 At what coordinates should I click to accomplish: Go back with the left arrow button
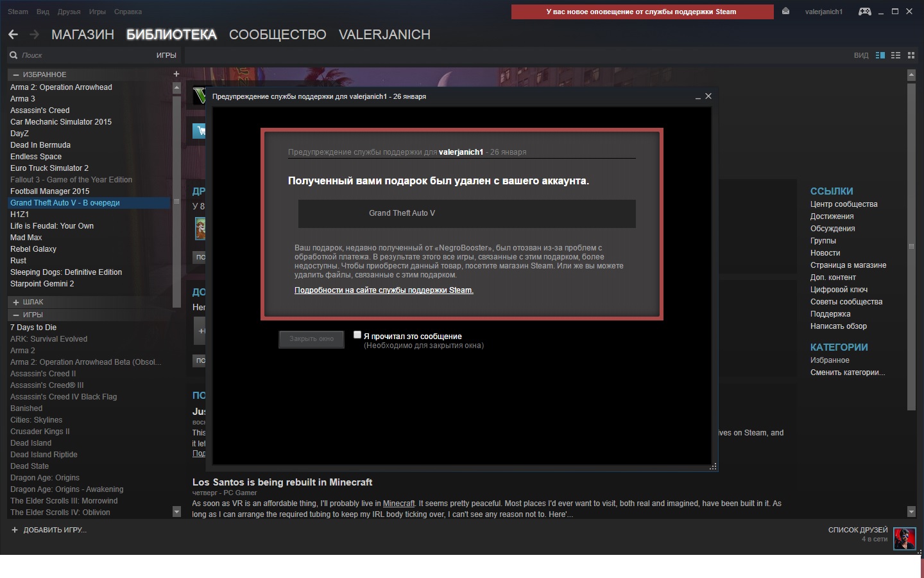pos(13,34)
